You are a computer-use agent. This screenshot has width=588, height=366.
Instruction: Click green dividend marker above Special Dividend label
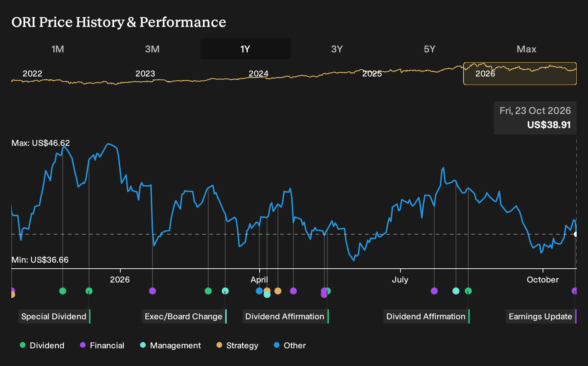89,291
